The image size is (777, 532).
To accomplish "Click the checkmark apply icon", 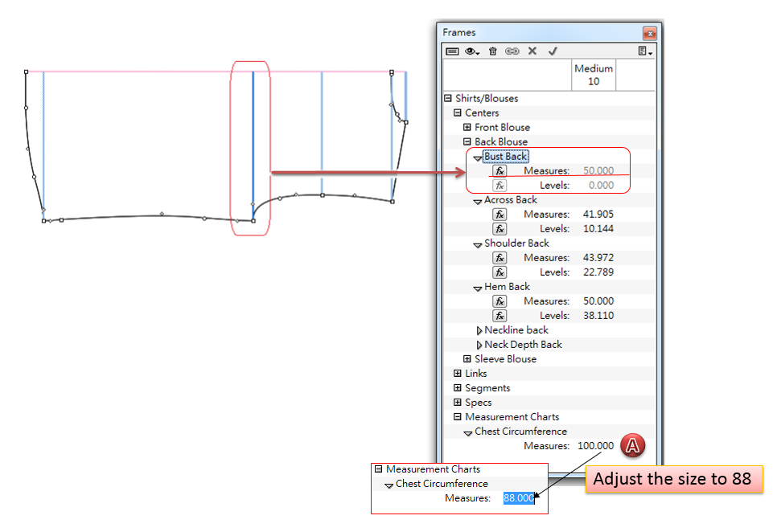I will [553, 51].
